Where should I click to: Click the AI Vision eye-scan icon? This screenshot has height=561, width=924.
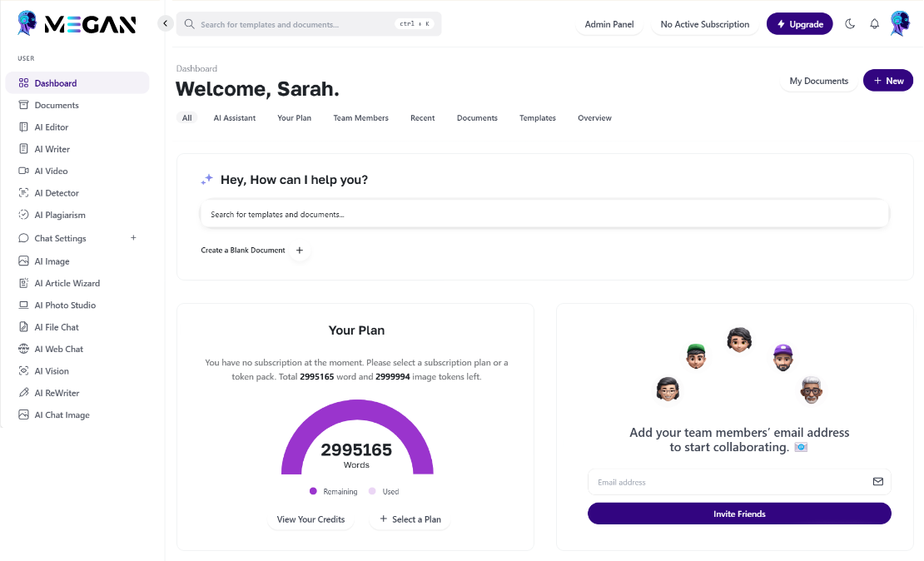tap(23, 370)
